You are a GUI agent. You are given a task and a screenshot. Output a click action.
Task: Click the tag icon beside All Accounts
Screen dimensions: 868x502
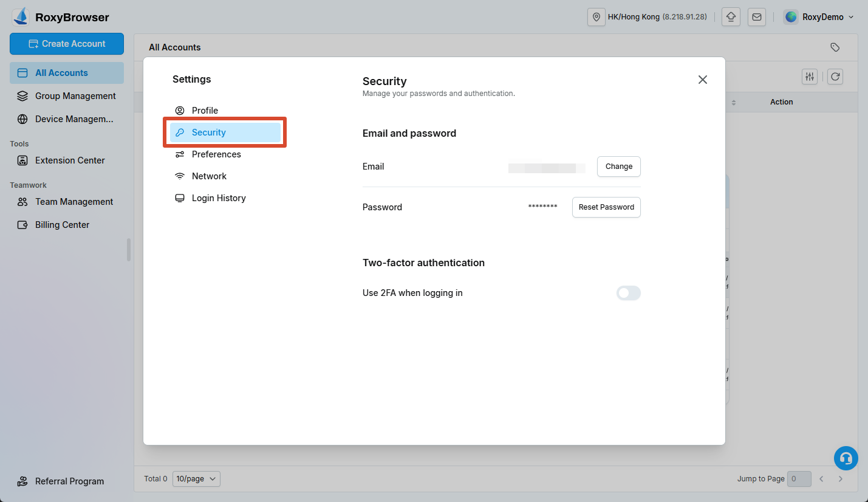[835, 47]
